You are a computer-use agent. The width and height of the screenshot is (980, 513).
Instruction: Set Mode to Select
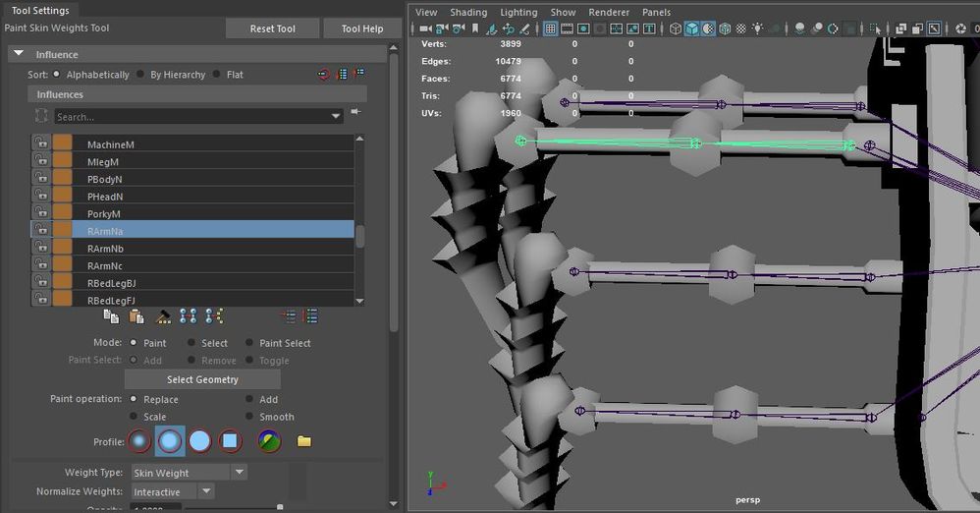(191, 343)
